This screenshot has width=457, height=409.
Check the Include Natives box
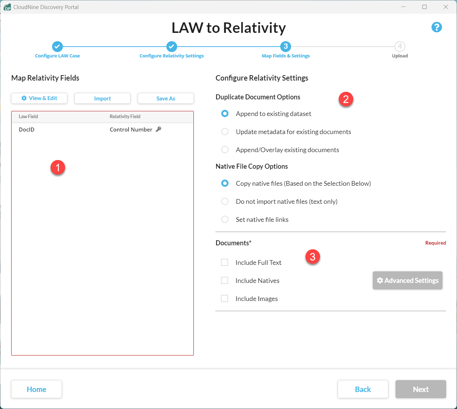click(225, 280)
